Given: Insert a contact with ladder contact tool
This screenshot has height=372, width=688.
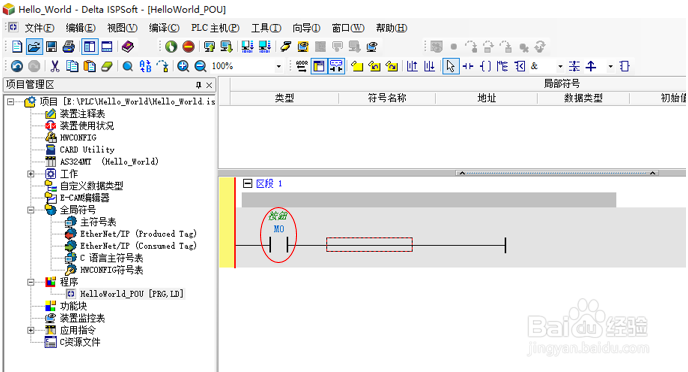Looking at the screenshot, I should coord(468,66).
